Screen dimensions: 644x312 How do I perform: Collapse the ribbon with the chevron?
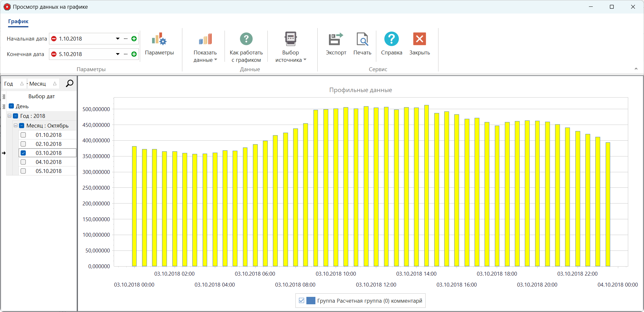636,69
